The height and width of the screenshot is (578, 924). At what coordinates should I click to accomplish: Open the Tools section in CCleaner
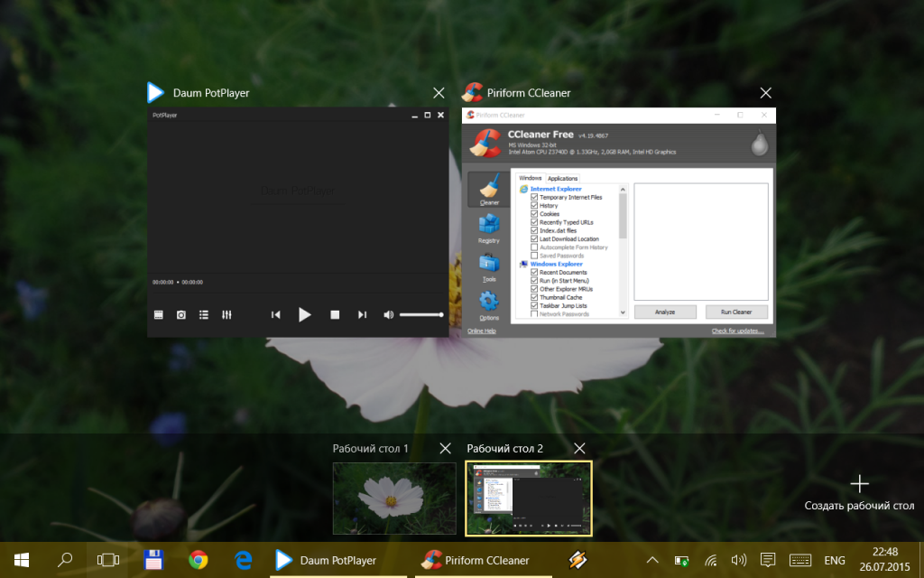point(488,267)
